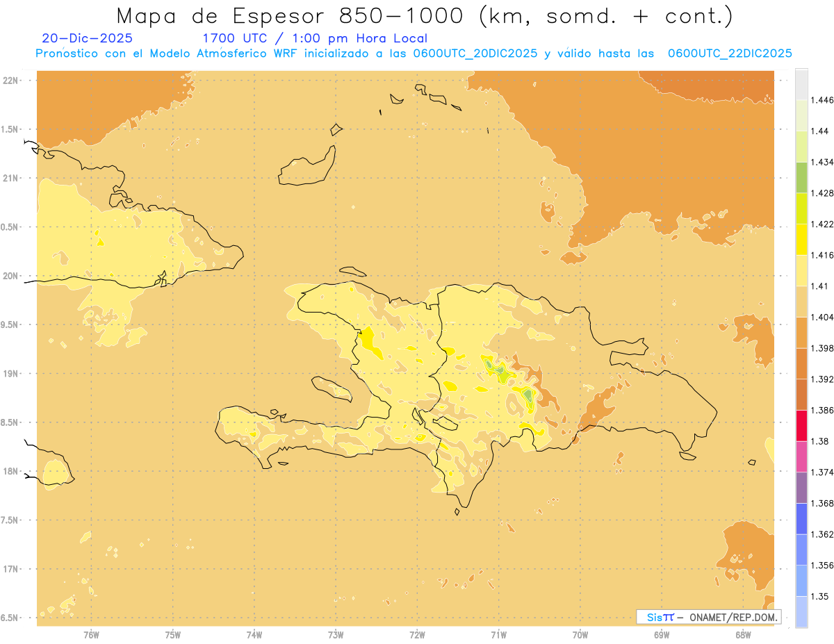Click the '19N' latitude label
This screenshot has height=644, width=834.
12,374
